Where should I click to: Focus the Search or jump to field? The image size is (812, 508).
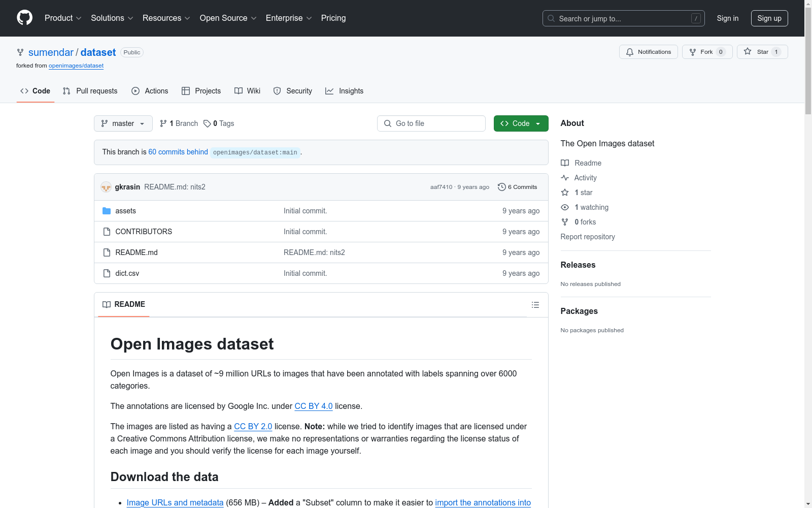pyautogui.click(x=624, y=18)
